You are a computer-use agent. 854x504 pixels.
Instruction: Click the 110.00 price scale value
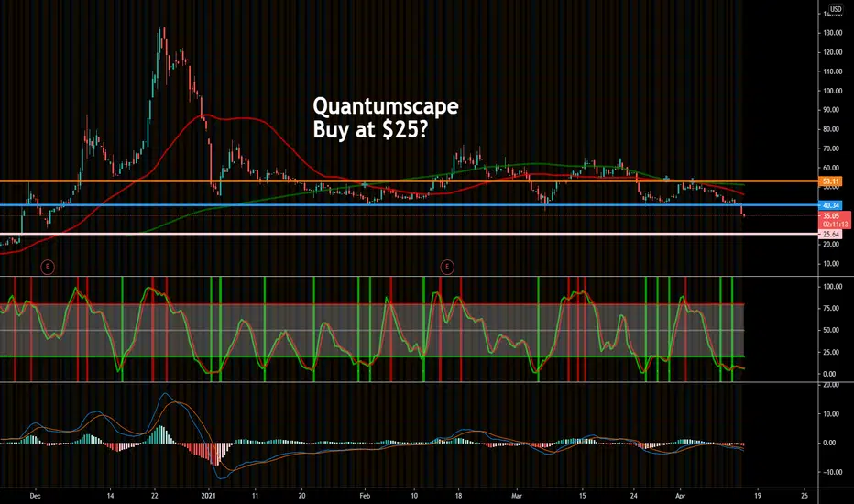pyautogui.click(x=833, y=71)
